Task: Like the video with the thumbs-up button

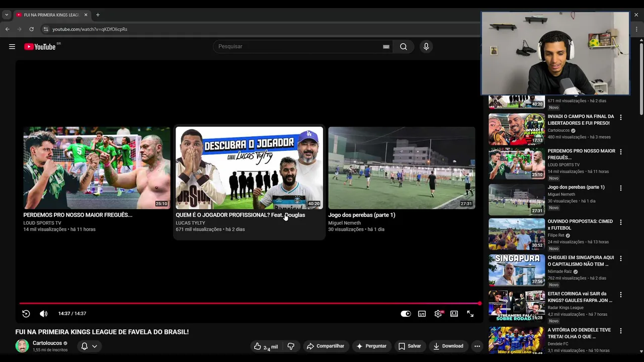Action: tap(266, 346)
